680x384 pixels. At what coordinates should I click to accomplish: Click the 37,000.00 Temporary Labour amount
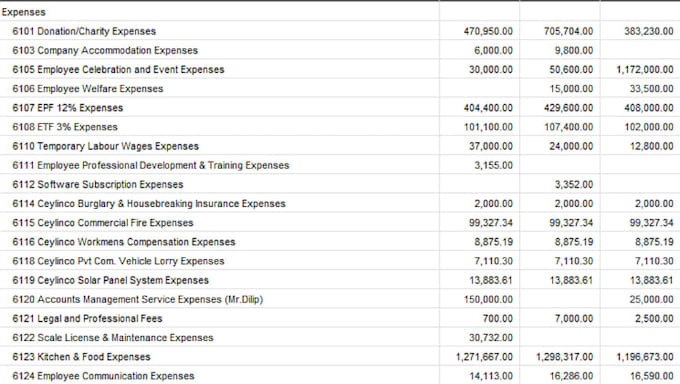(x=490, y=146)
